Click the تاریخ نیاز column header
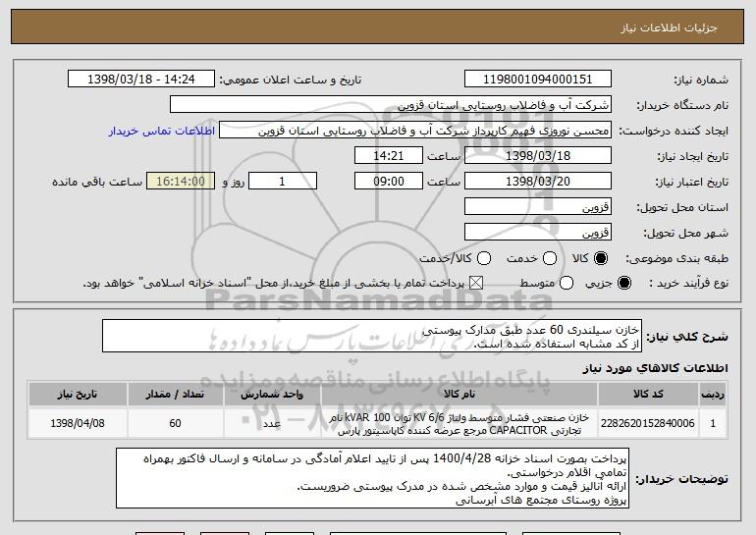Viewport: 756px width, 535px height. coord(78,395)
